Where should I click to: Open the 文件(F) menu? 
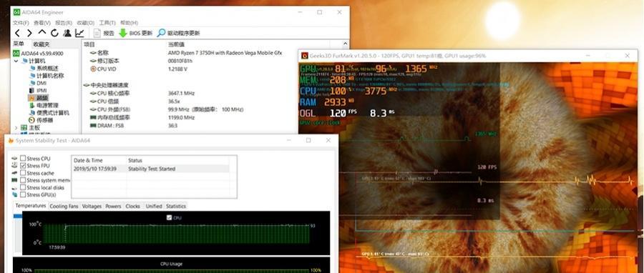pyautogui.click(x=21, y=23)
